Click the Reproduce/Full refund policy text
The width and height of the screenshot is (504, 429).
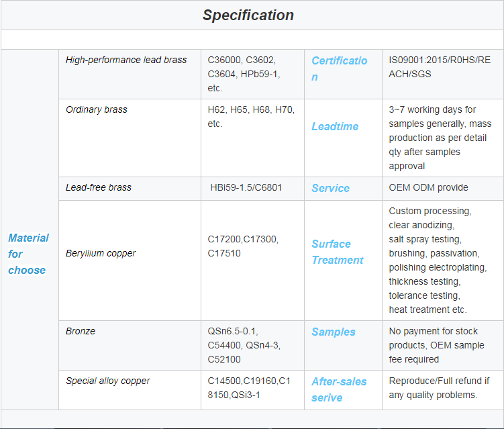point(439,388)
